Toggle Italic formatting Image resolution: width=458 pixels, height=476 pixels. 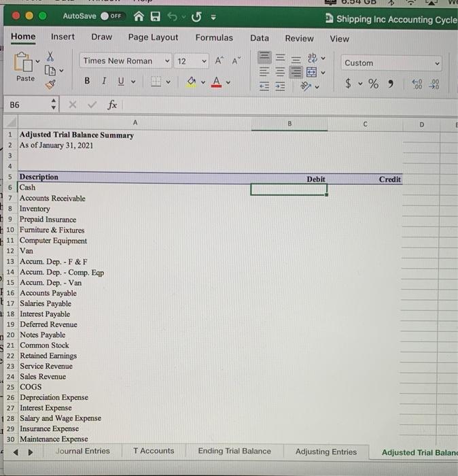tap(104, 81)
